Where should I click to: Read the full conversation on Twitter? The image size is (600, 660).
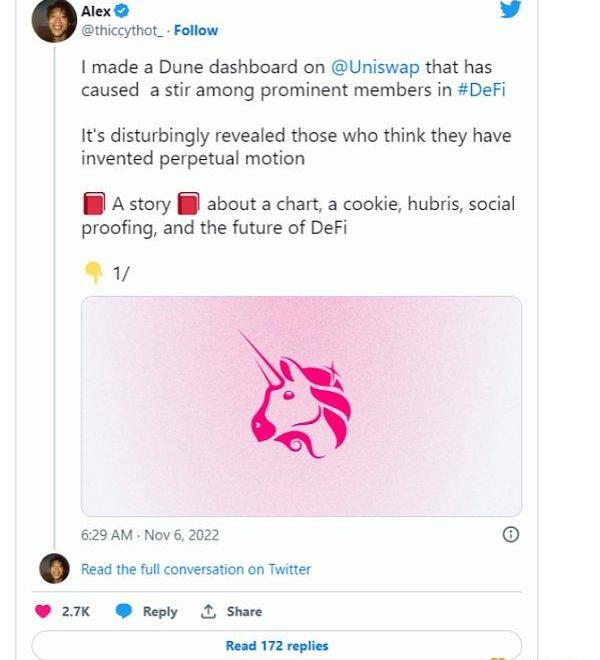pyautogui.click(x=196, y=569)
